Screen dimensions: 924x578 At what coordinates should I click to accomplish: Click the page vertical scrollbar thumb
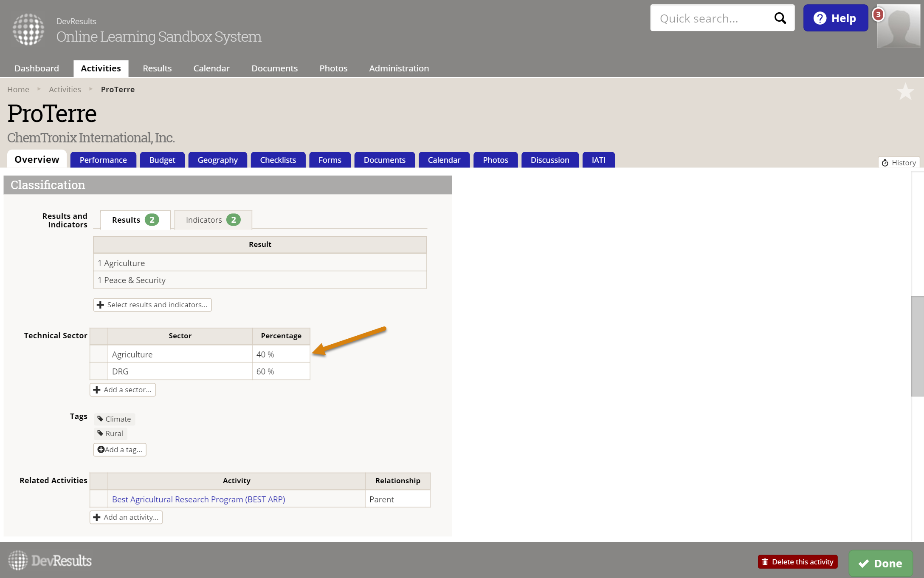pos(917,346)
